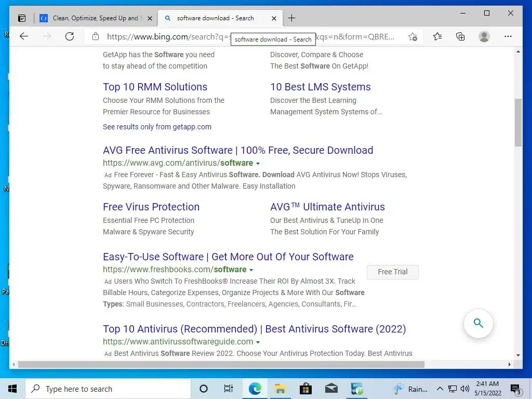Viewport: 532px width, 399px height.
Task: Click the freshbooks.com/software URL text
Action: (175, 270)
